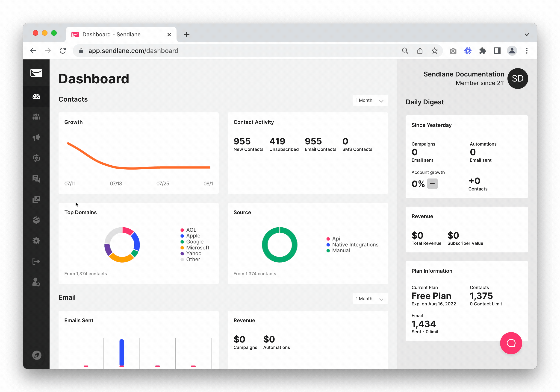The width and height of the screenshot is (560, 392).
Task: Click the $0 Subscriber Value amount
Action: [453, 235]
